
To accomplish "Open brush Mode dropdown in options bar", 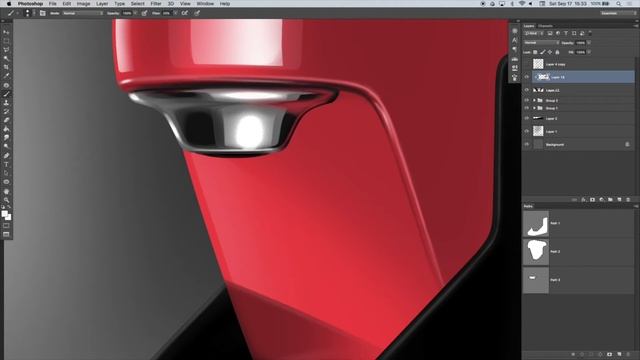I will point(82,13).
